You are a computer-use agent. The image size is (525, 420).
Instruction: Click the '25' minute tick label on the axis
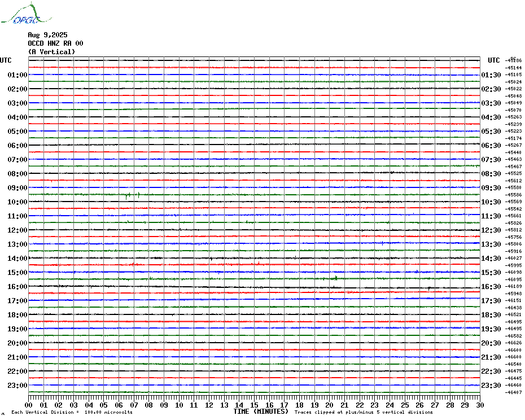coord(405,405)
